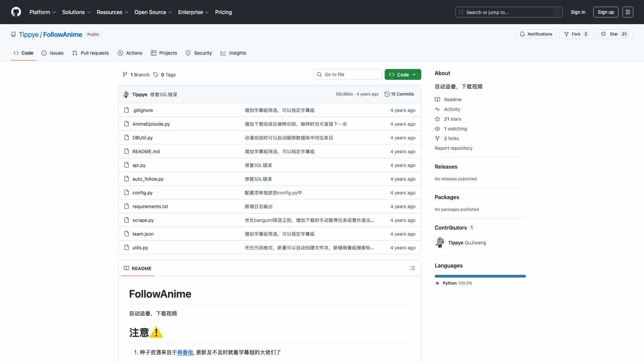The width and height of the screenshot is (644, 362).
Task: Expand the Platform menu
Action: pos(43,12)
